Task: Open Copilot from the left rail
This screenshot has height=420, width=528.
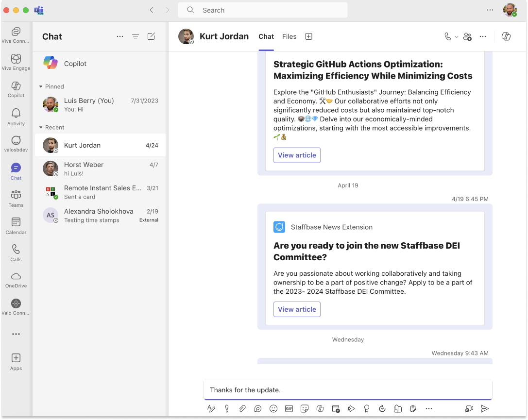Action: click(x=16, y=89)
